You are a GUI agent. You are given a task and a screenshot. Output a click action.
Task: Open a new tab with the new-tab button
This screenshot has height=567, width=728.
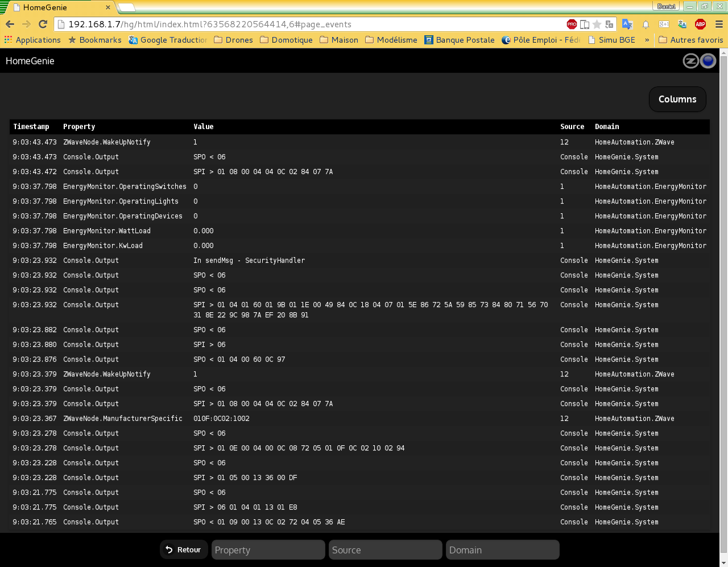(x=126, y=7)
